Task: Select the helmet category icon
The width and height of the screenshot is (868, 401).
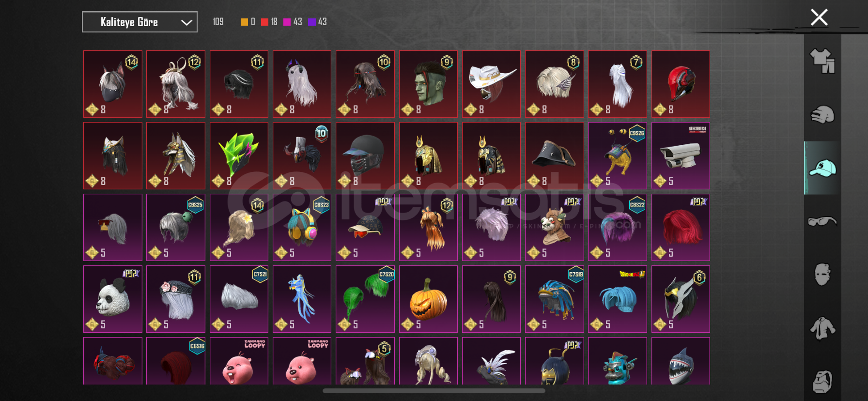Action: coord(822,115)
